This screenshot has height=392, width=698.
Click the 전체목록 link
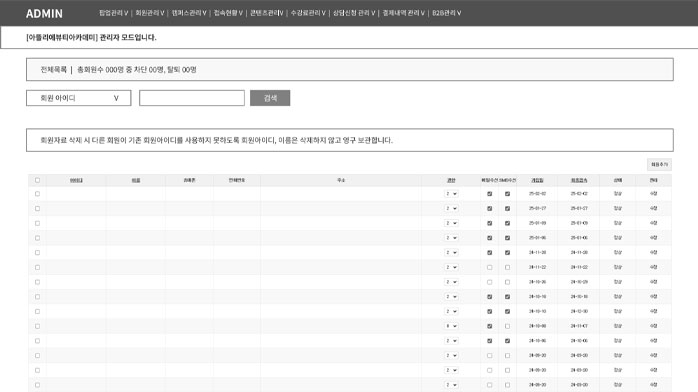click(53, 69)
